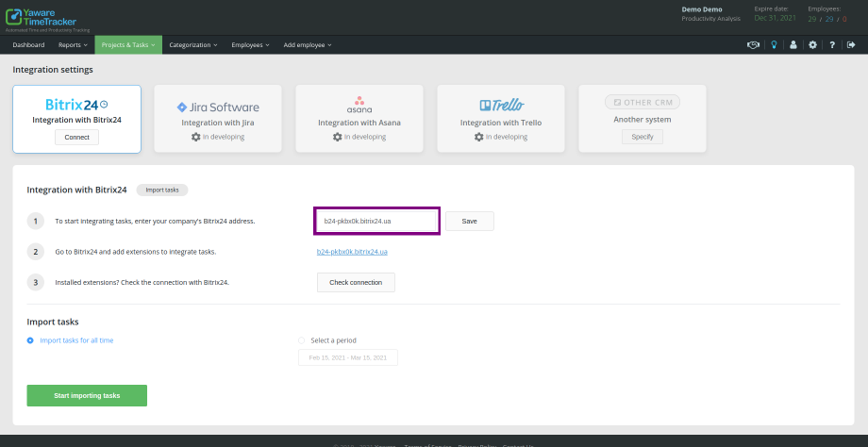Viewport: 868px width, 447px height.
Task: Click the Specify button for another system
Action: pyautogui.click(x=643, y=137)
